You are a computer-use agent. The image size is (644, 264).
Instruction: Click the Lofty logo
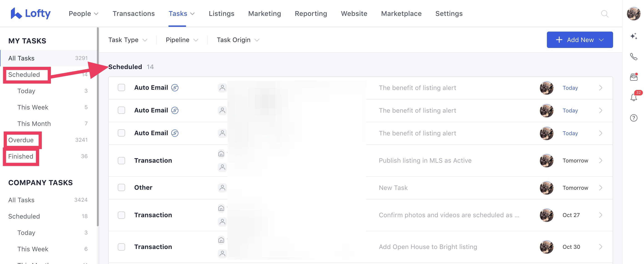(x=30, y=13)
